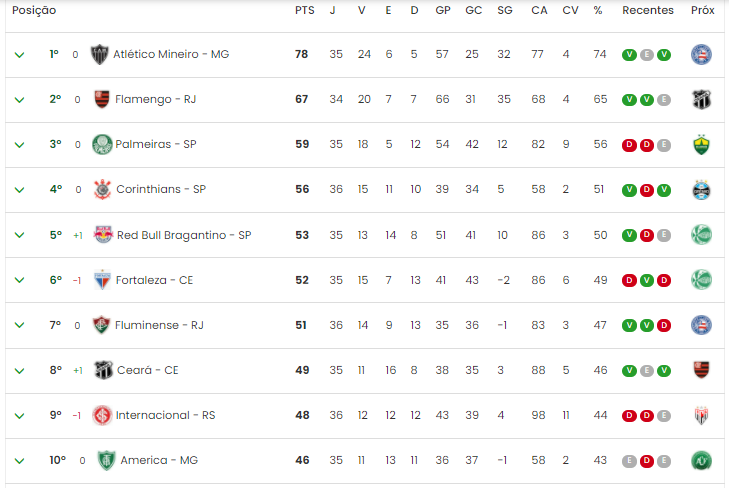Expand the Palmeiras row details
This screenshot has width=729, height=488.
tap(19, 145)
